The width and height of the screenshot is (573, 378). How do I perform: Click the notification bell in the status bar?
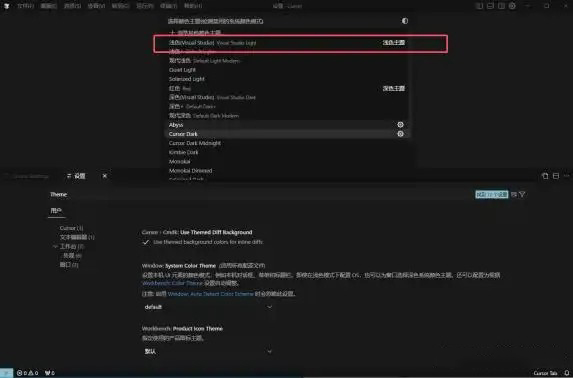566,373
